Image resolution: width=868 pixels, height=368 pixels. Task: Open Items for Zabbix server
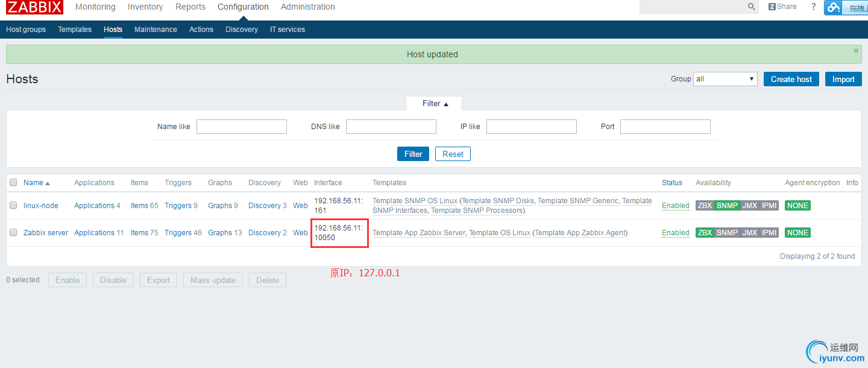tap(139, 233)
